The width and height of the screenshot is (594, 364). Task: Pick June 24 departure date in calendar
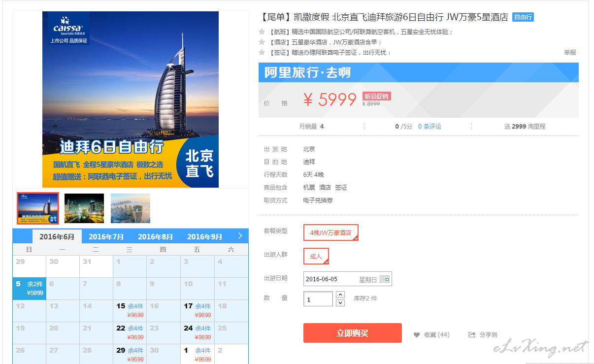pyautogui.click(x=197, y=333)
